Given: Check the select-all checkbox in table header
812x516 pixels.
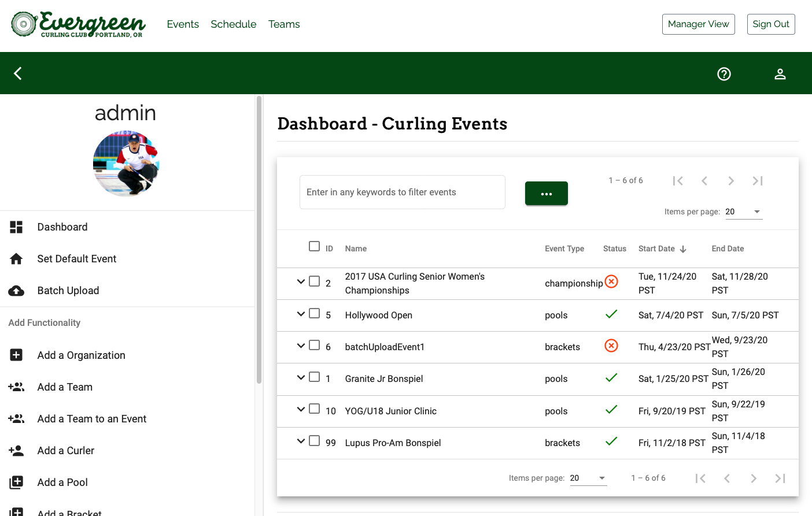Looking at the screenshot, I should [314, 246].
